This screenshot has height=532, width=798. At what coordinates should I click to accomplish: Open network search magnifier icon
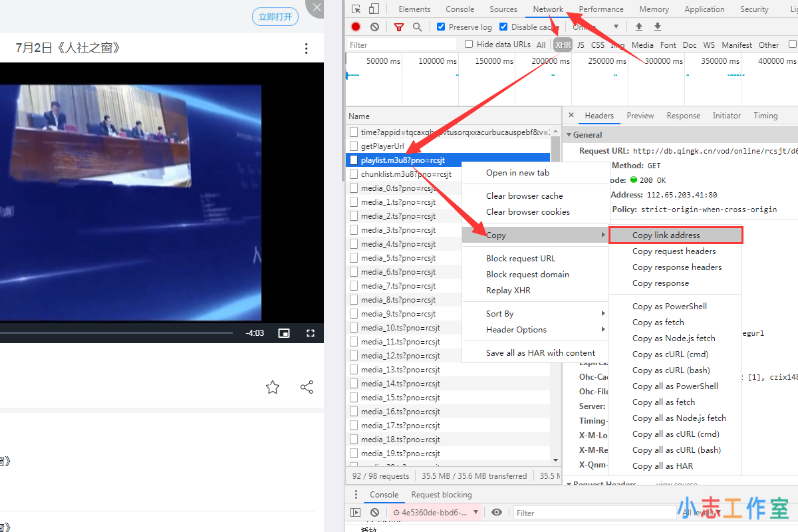click(417, 27)
